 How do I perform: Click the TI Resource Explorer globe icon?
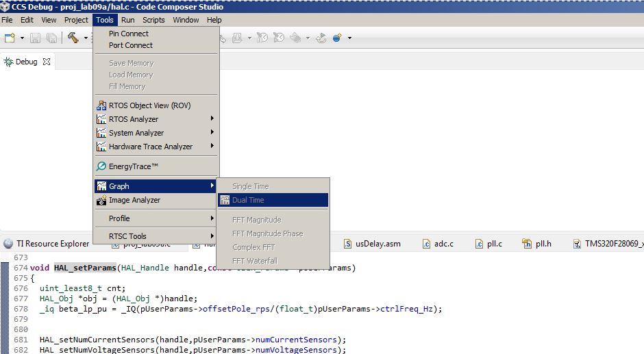pyautogui.click(x=8, y=244)
